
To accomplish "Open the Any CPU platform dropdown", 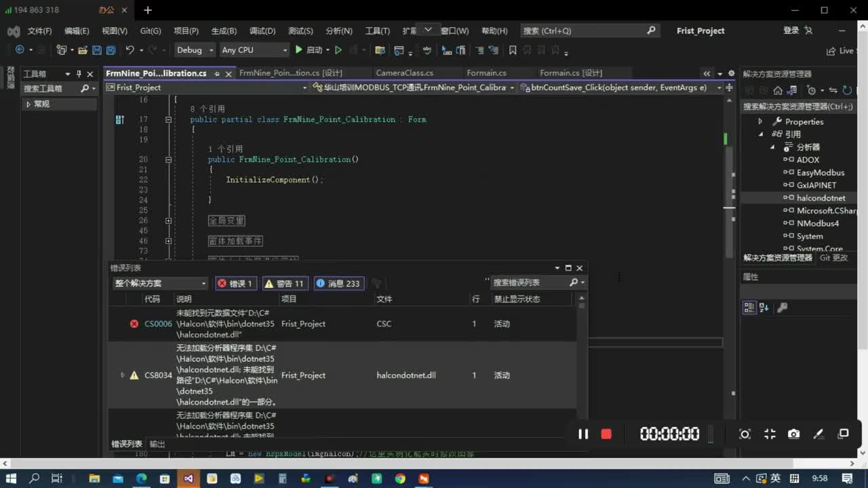I will (254, 50).
